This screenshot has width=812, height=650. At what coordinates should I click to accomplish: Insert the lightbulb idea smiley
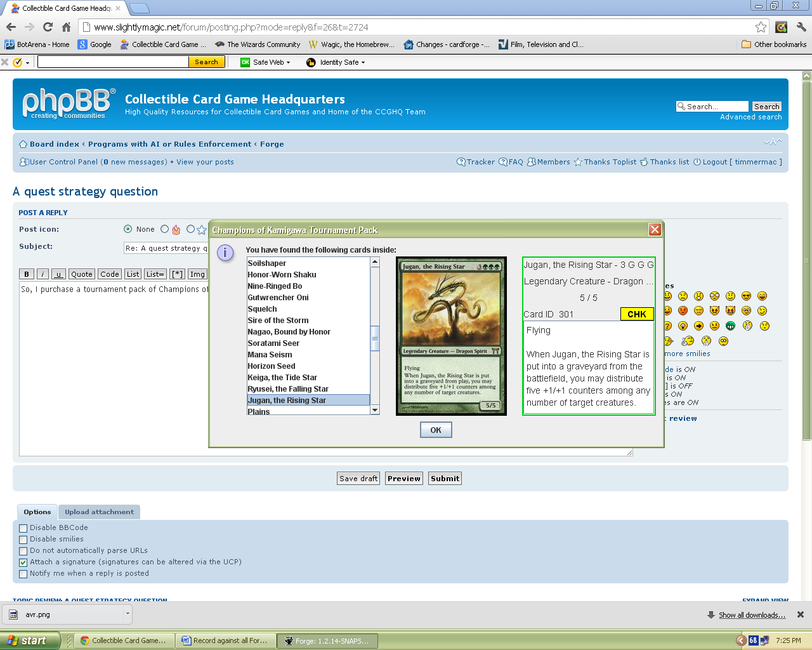pos(683,326)
